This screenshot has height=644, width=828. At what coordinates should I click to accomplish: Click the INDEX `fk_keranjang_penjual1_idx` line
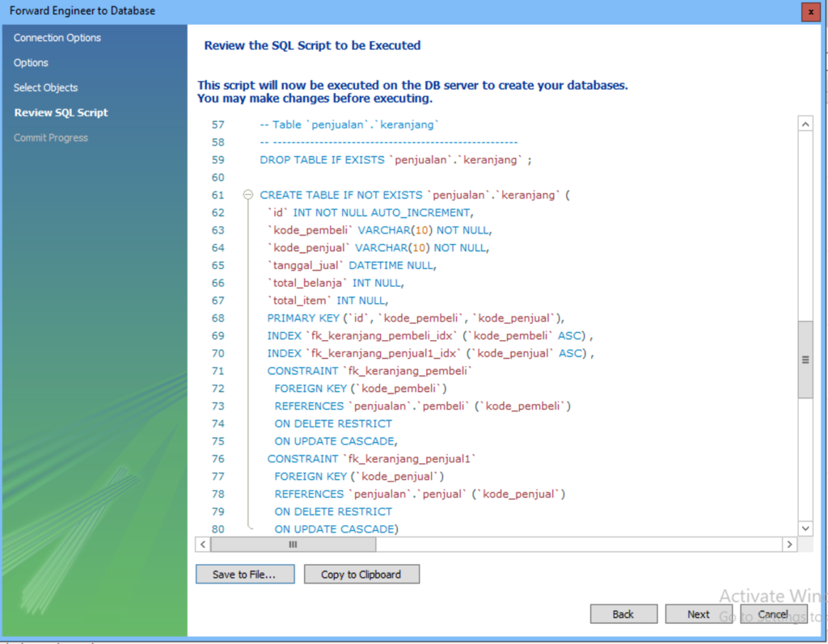pos(430,353)
